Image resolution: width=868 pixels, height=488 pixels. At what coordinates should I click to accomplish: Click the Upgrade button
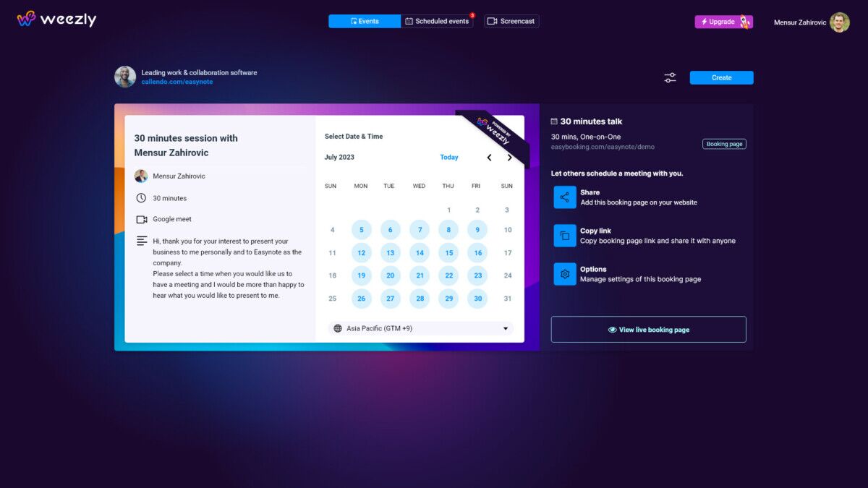click(x=723, y=22)
